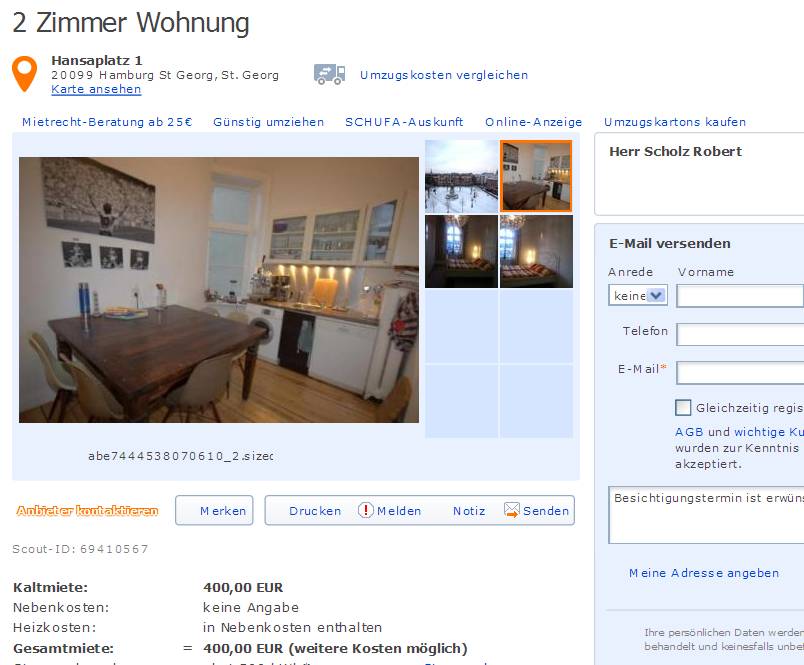Open SCHUFA-Auskunft link

[404, 122]
